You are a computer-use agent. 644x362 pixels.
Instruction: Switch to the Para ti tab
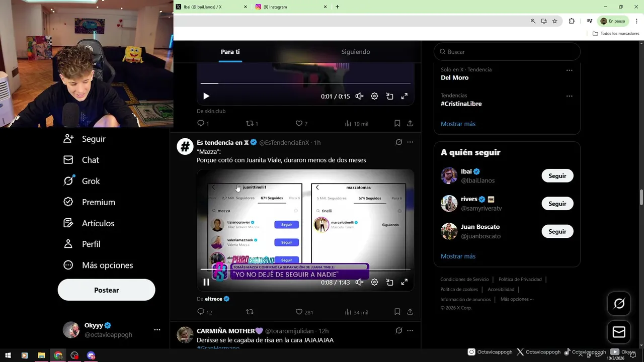click(230, 52)
